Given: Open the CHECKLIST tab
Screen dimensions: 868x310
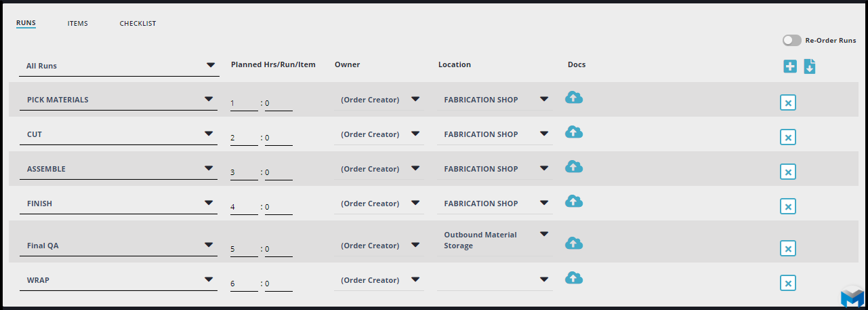Looking at the screenshot, I should coord(138,24).
